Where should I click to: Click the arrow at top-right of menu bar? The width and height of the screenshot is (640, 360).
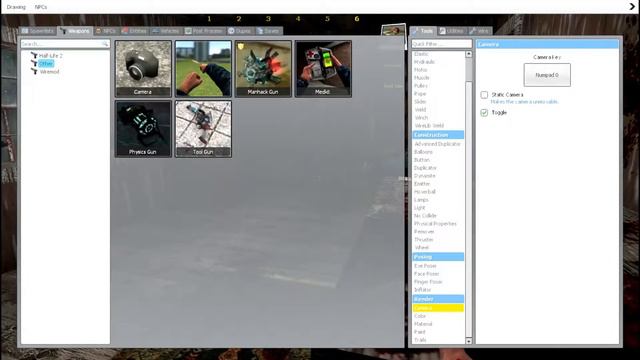point(632,7)
